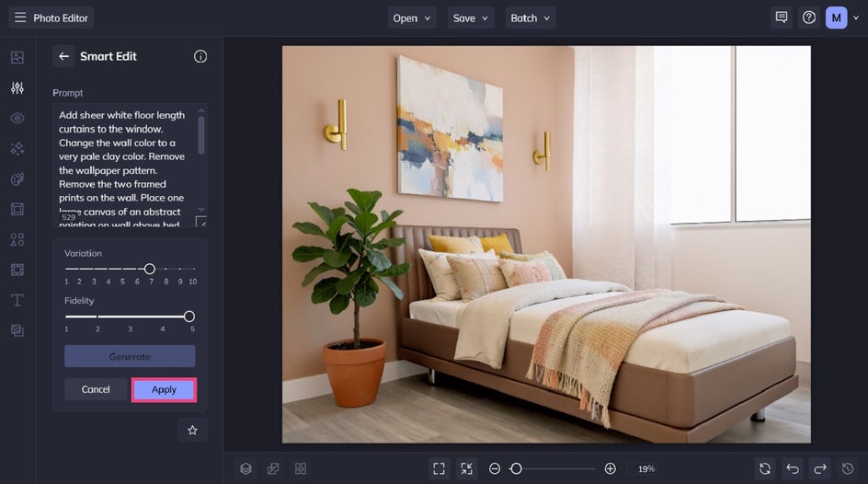Redo the last action
Image resolution: width=868 pixels, height=484 pixels.
click(820, 469)
